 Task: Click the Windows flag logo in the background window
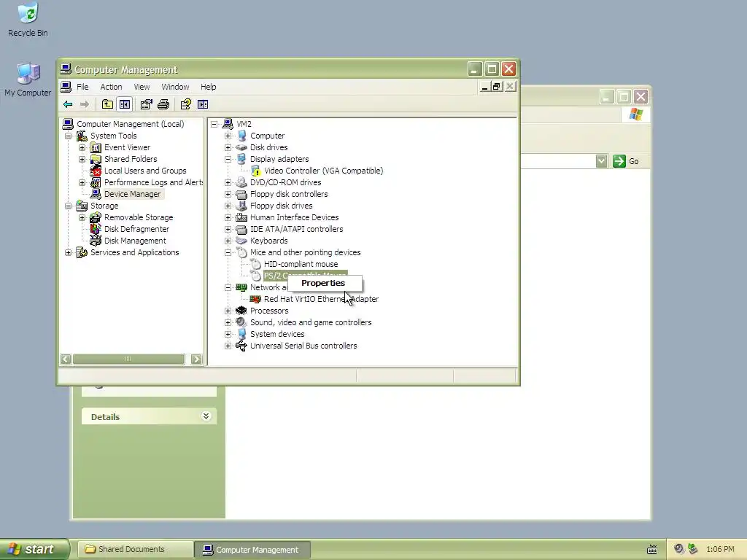pos(636,114)
